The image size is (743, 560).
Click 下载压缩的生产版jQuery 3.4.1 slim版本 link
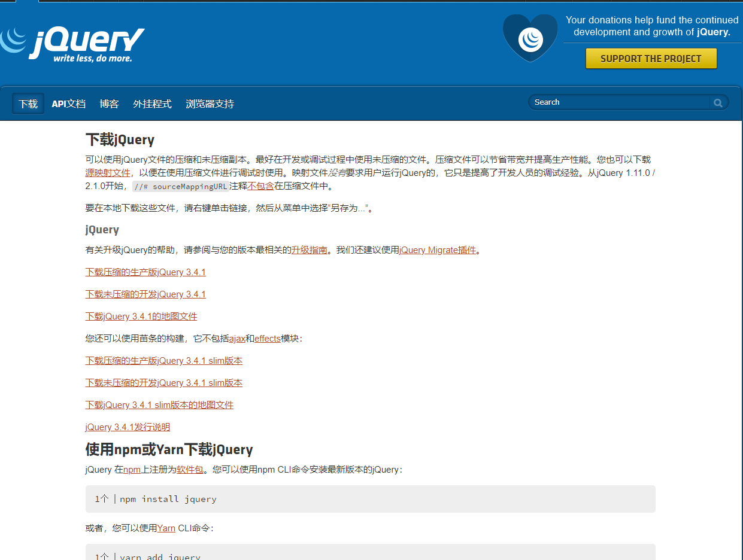pos(164,361)
